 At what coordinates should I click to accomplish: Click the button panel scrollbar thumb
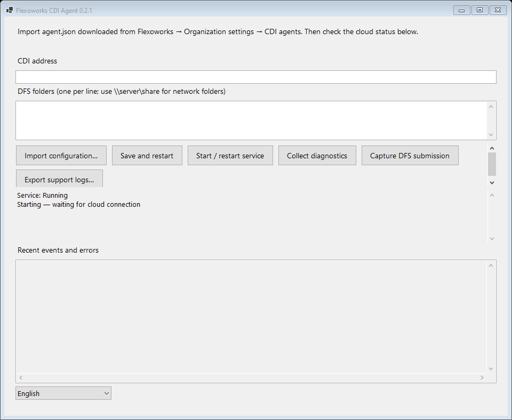click(x=492, y=164)
